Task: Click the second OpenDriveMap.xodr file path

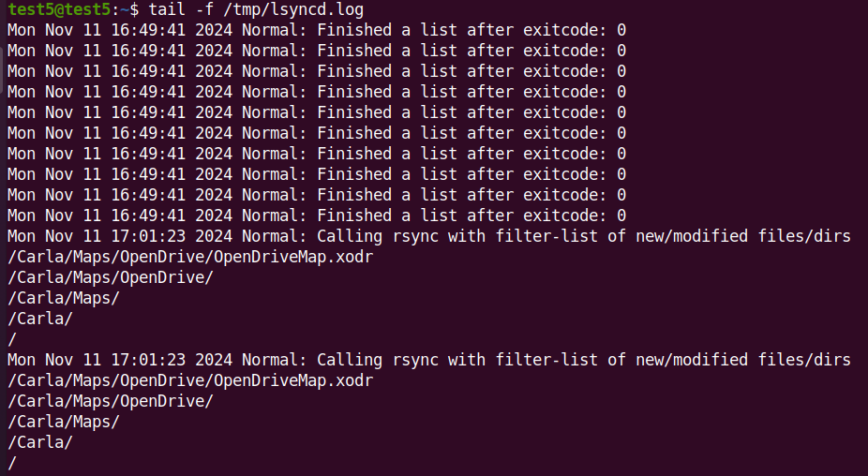Action: [189, 380]
